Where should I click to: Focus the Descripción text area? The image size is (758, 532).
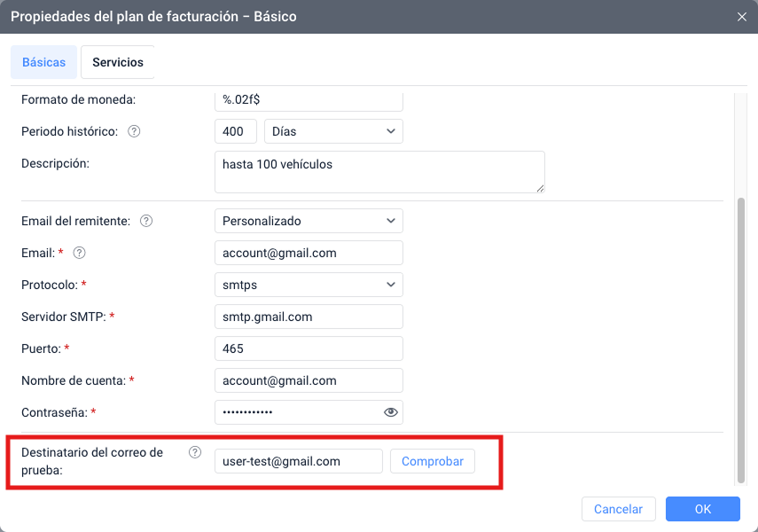[379, 172]
